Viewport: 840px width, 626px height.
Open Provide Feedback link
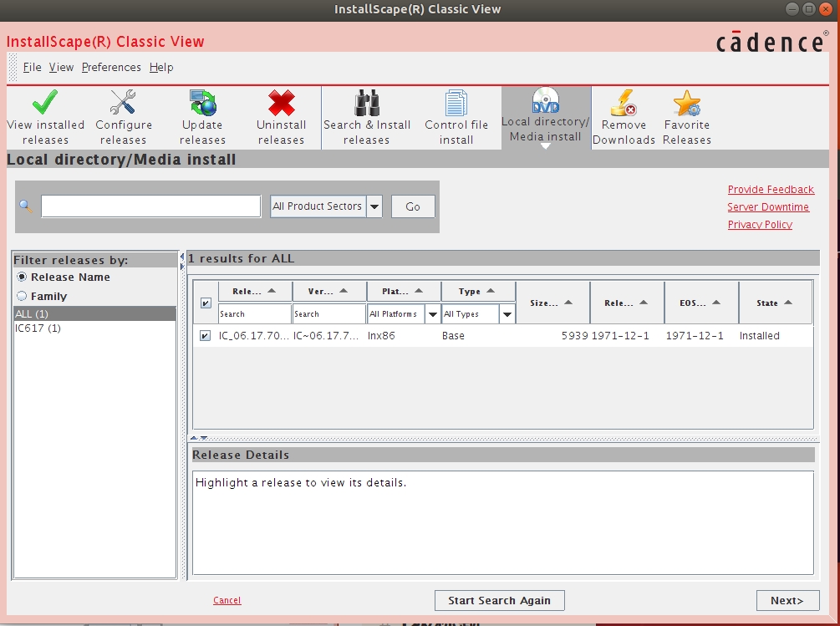pyautogui.click(x=771, y=189)
